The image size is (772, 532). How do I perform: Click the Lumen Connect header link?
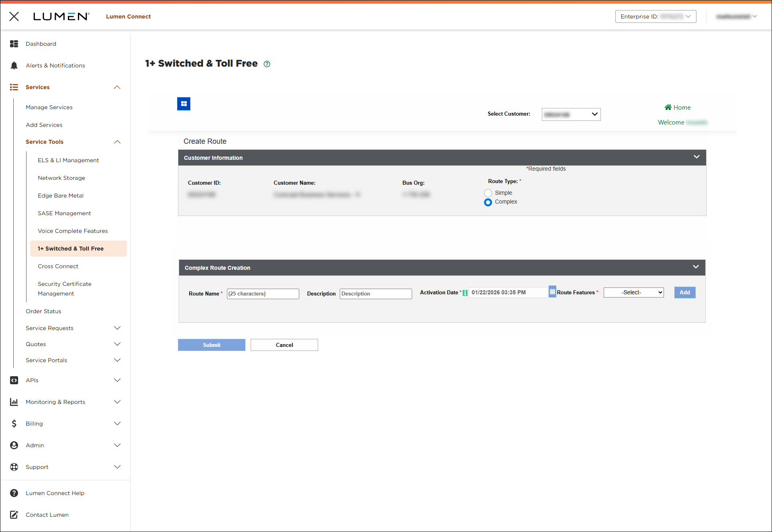click(129, 16)
